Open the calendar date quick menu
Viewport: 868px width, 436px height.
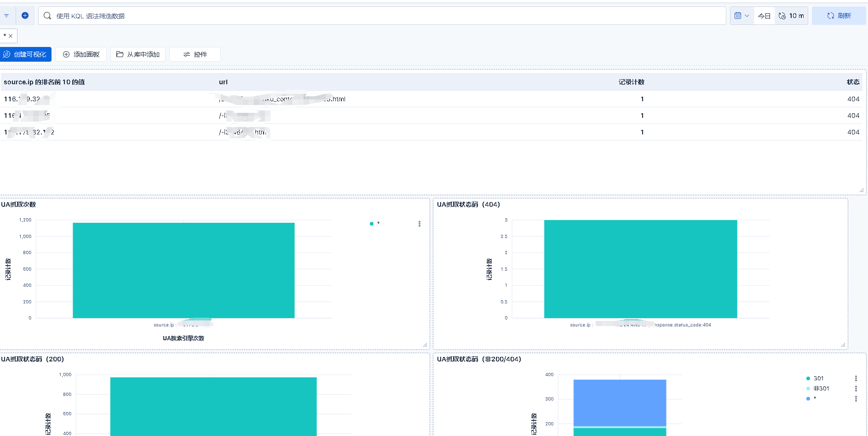pos(742,16)
